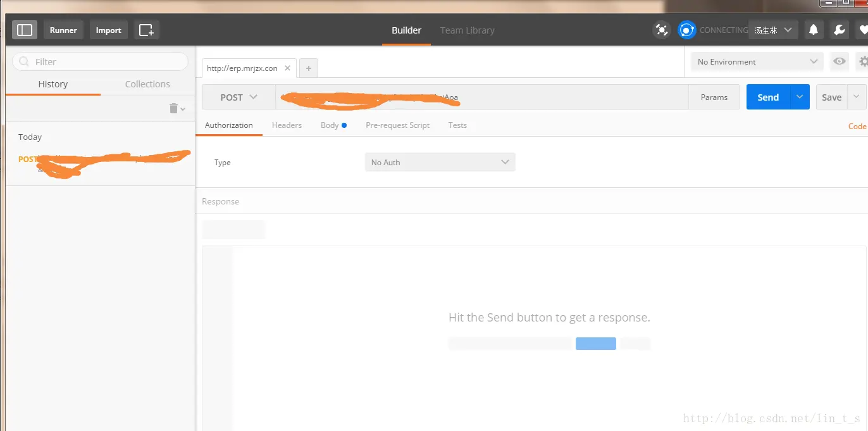Open the Code link

tap(857, 126)
